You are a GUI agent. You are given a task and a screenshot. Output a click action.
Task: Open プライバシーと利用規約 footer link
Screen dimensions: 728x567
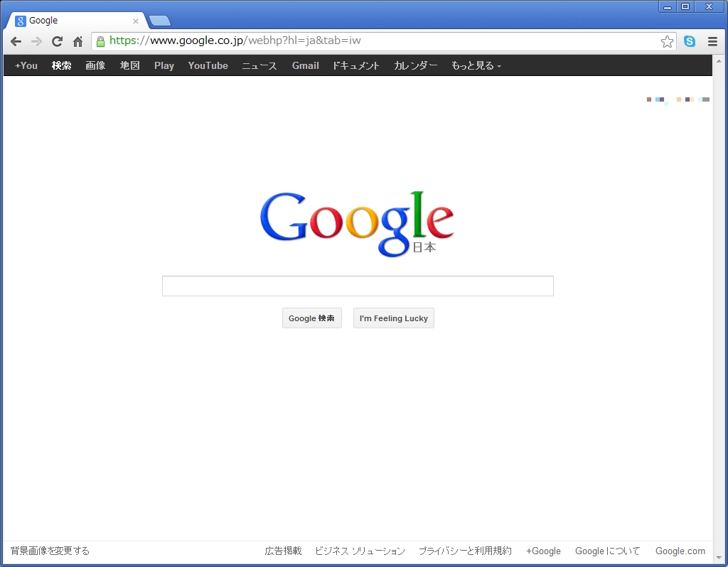[465, 551]
